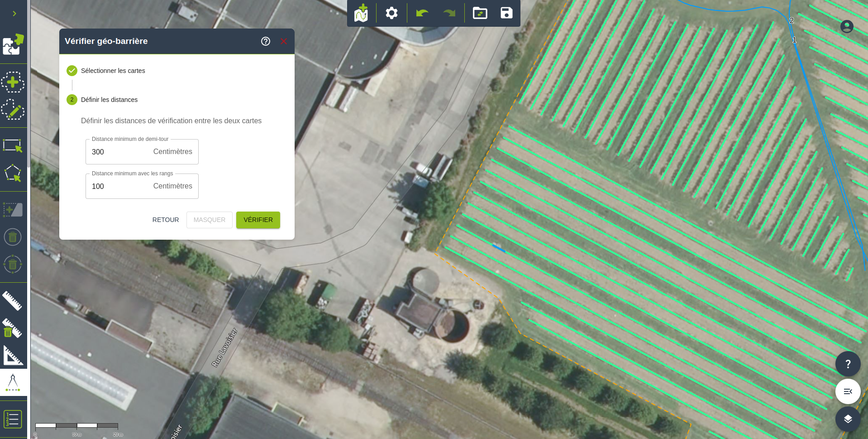
Task: Open settings with the gear icon
Action: click(x=391, y=13)
